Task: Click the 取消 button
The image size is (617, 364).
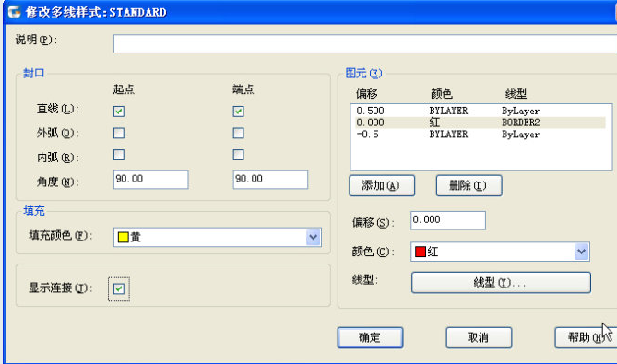Action: [x=479, y=337]
